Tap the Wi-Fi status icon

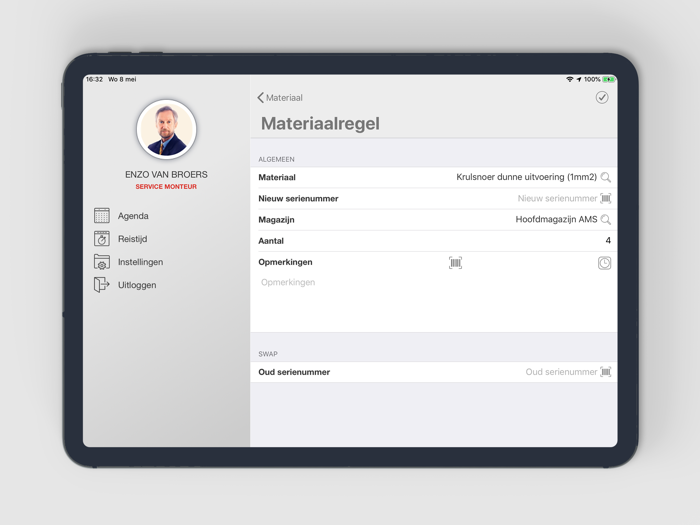pyautogui.click(x=570, y=79)
